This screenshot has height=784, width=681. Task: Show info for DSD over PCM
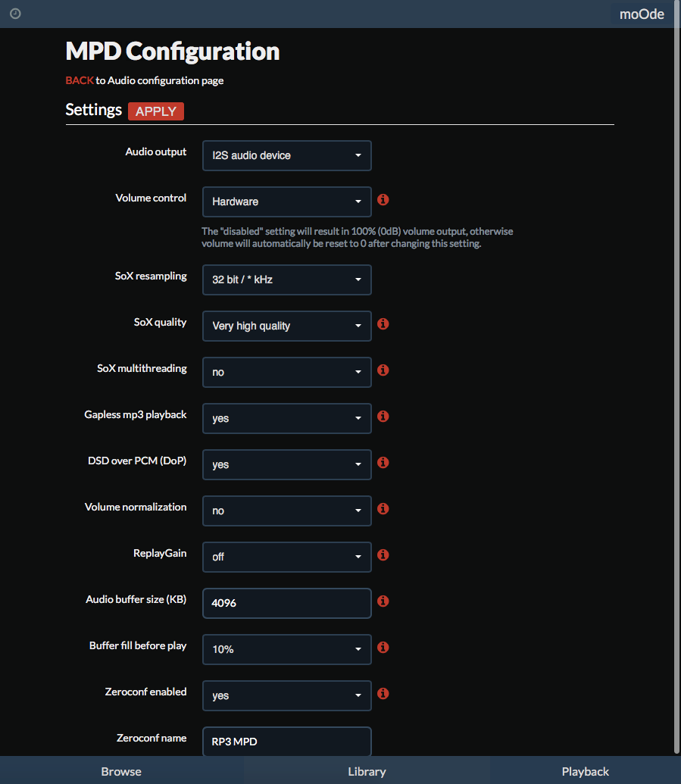click(383, 463)
